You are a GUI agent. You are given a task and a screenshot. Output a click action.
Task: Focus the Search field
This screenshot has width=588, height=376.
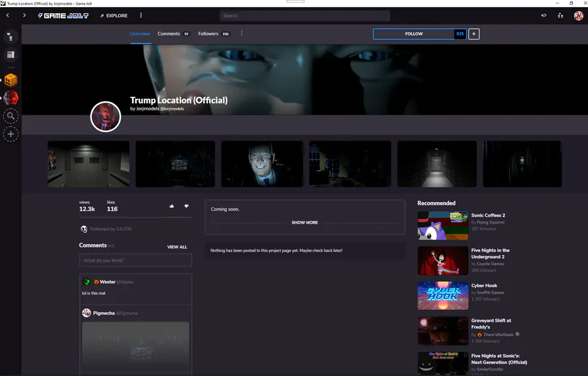(x=305, y=16)
